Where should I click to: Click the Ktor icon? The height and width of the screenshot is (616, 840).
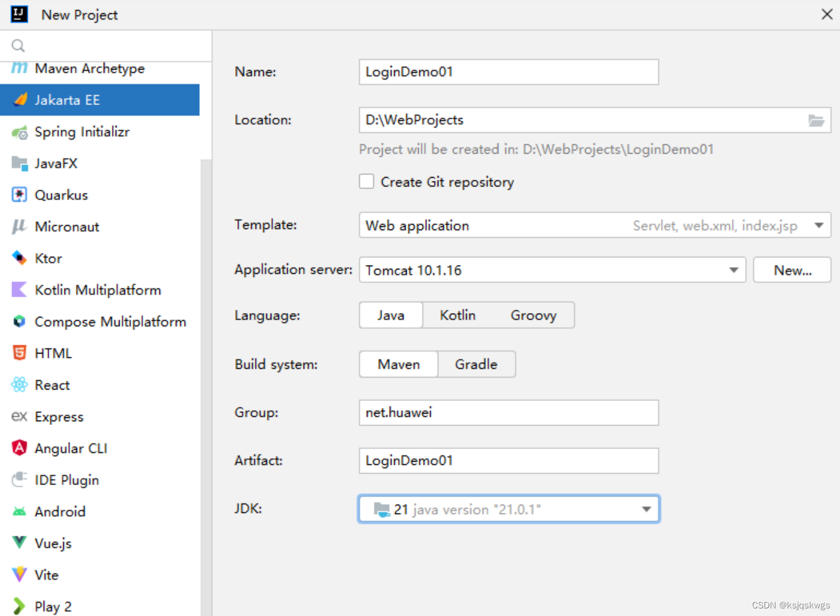(x=20, y=258)
